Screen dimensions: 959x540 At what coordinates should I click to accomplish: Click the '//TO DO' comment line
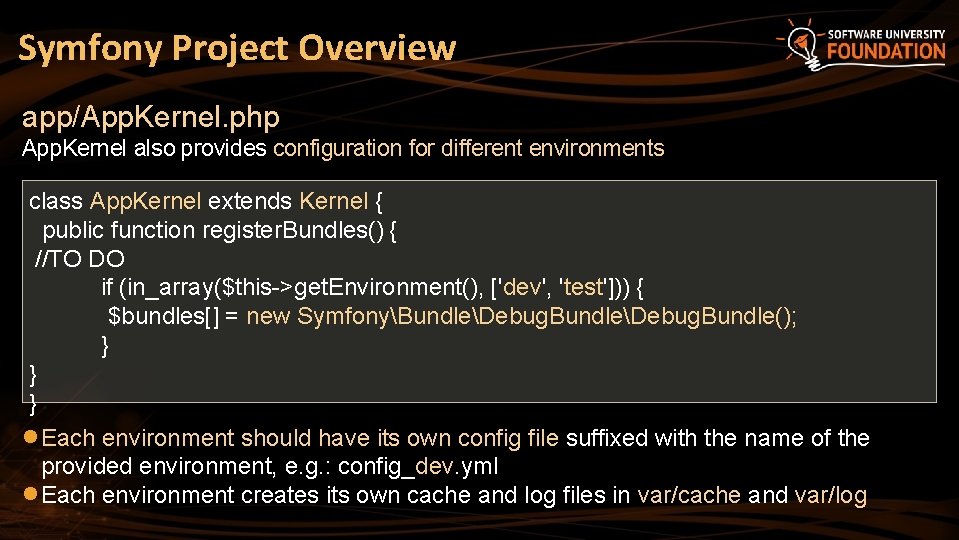tap(80, 259)
